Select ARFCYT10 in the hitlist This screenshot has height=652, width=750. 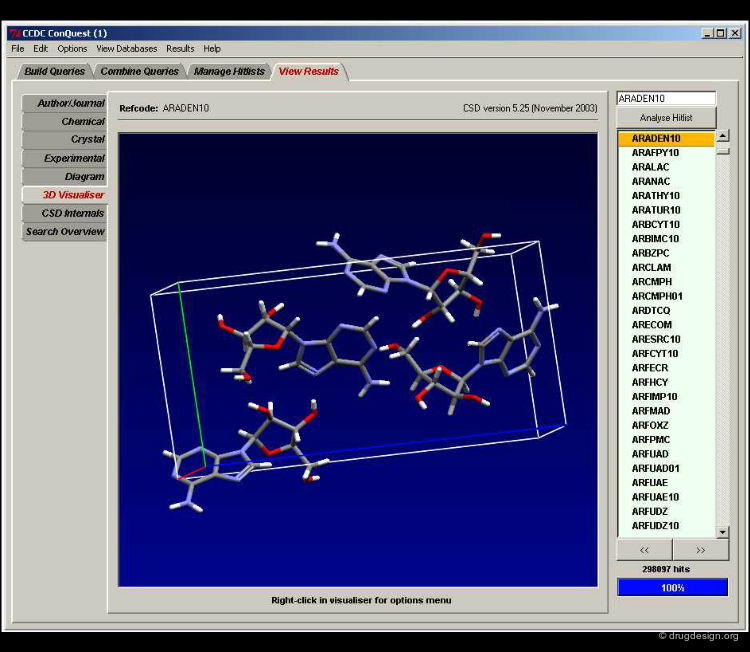point(666,354)
